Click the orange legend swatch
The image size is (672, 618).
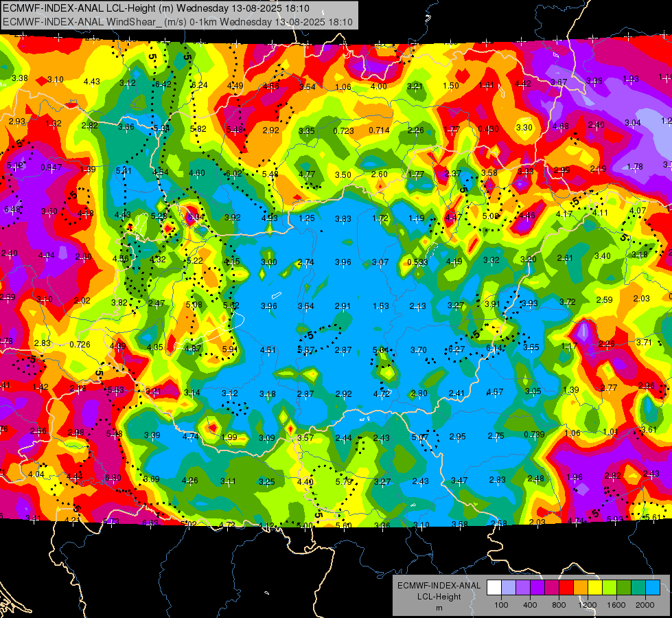(x=580, y=587)
